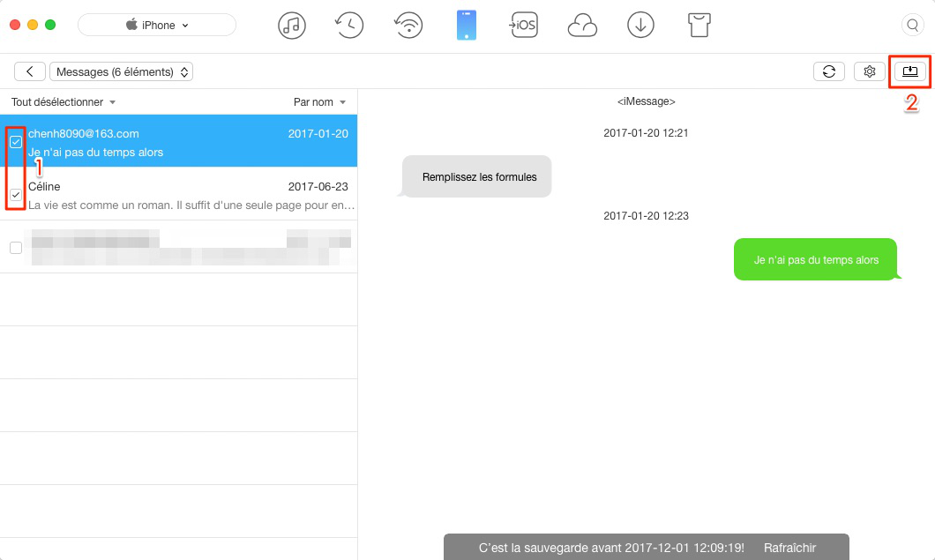Open the Wi-Fi air backup icon
The height and width of the screenshot is (560, 935).
408,25
